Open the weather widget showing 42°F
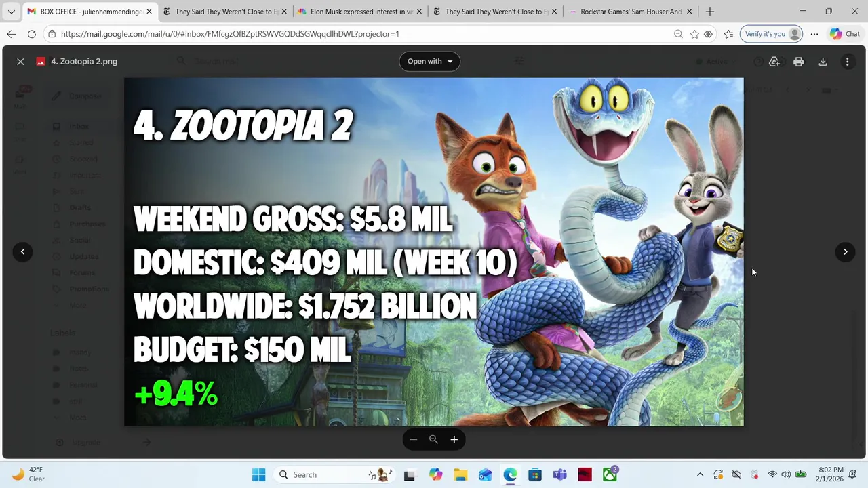The height and width of the screenshot is (488, 868). (x=28, y=474)
